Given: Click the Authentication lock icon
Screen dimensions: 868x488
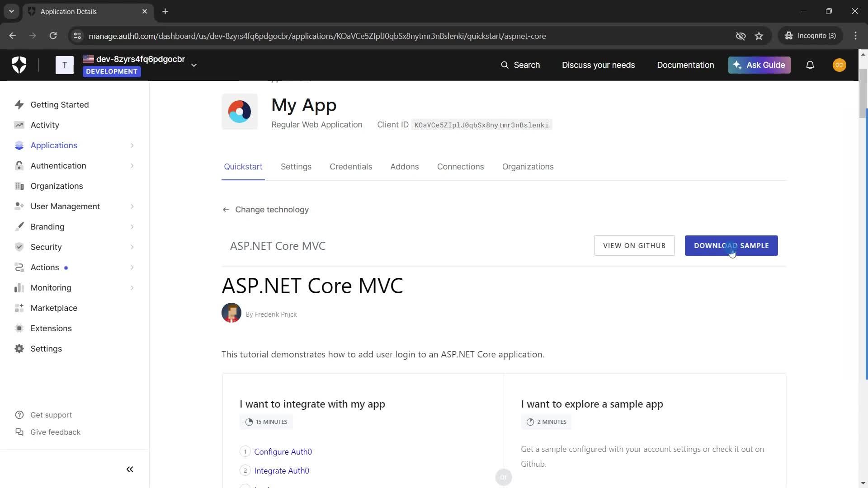Looking at the screenshot, I should click(x=19, y=166).
